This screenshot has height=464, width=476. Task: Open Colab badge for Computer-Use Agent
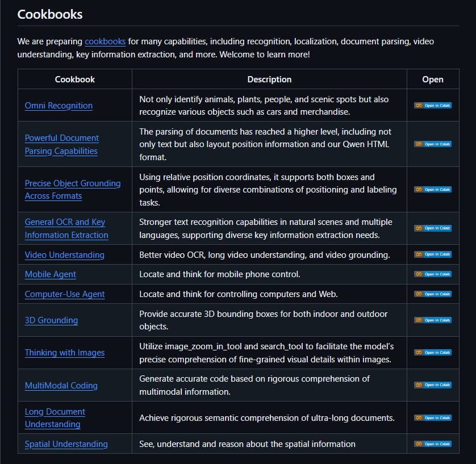pyautogui.click(x=433, y=294)
